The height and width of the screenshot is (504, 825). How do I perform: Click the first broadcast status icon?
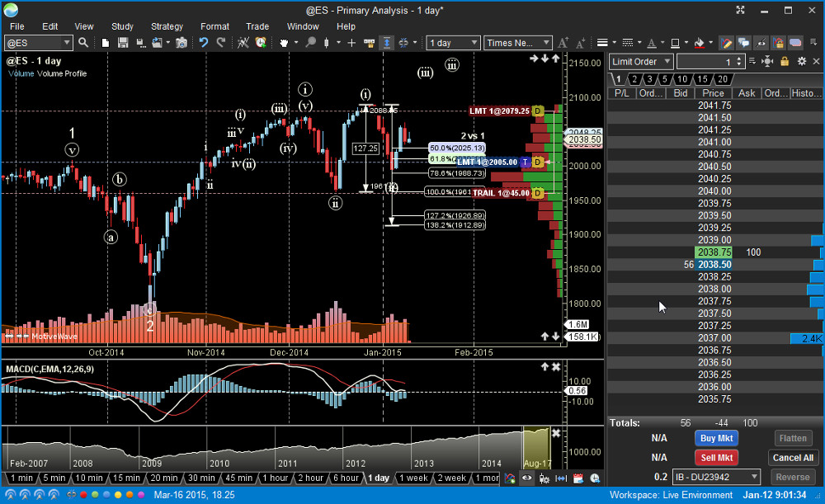tap(10, 495)
